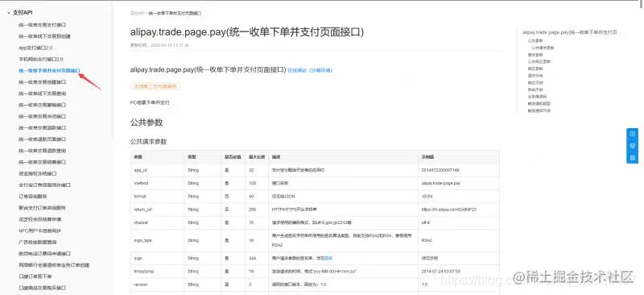Jump to 响应示例 in the outline
The height and width of the screenshot is (295, 644).
pyautogui.click(x=535, y=83)
